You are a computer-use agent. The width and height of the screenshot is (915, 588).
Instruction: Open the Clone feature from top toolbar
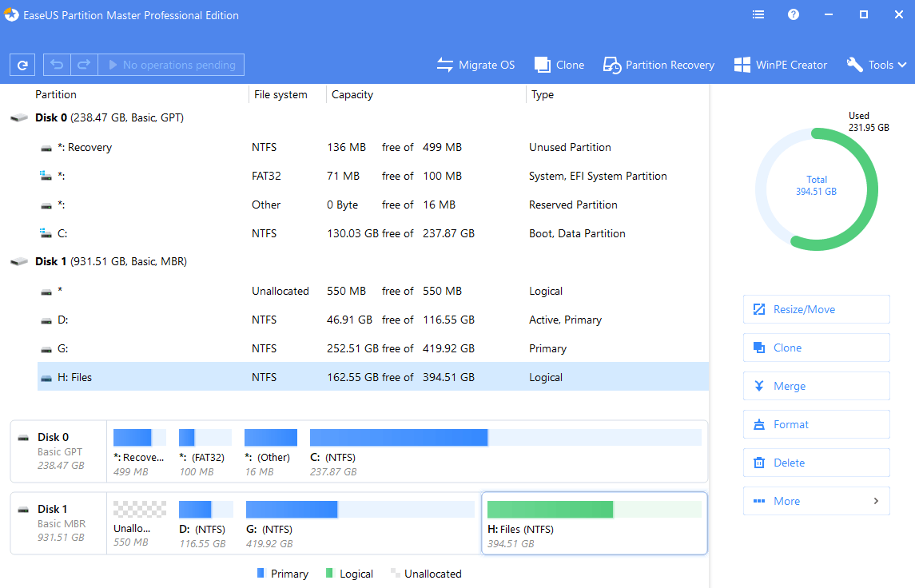tap(559, 65)
